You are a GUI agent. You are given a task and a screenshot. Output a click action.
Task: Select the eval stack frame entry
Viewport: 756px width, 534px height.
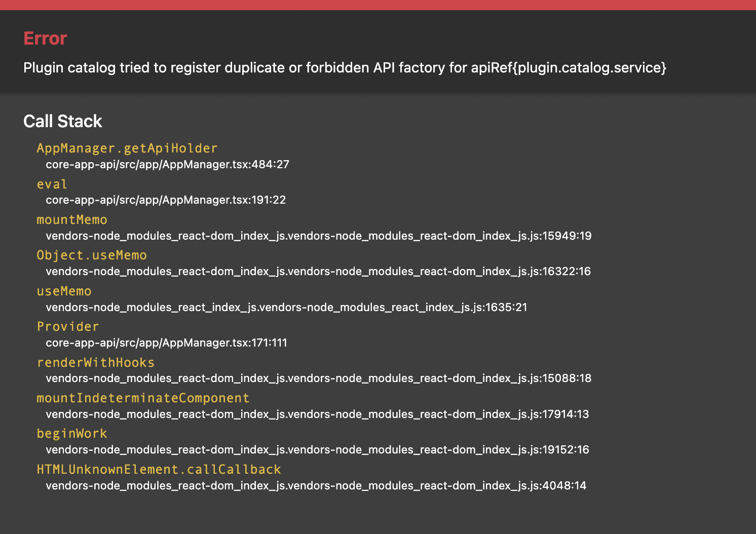pyautogui.click(x=51, y=184)
